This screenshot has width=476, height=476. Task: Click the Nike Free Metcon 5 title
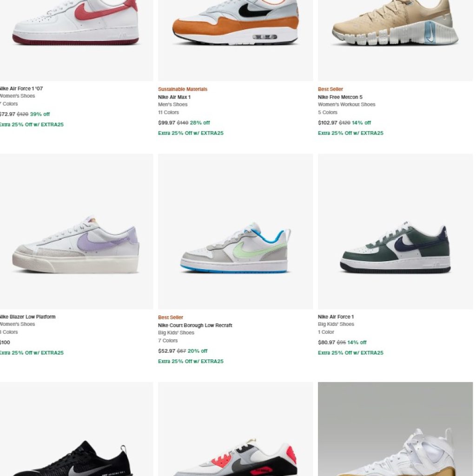[340, 97]
